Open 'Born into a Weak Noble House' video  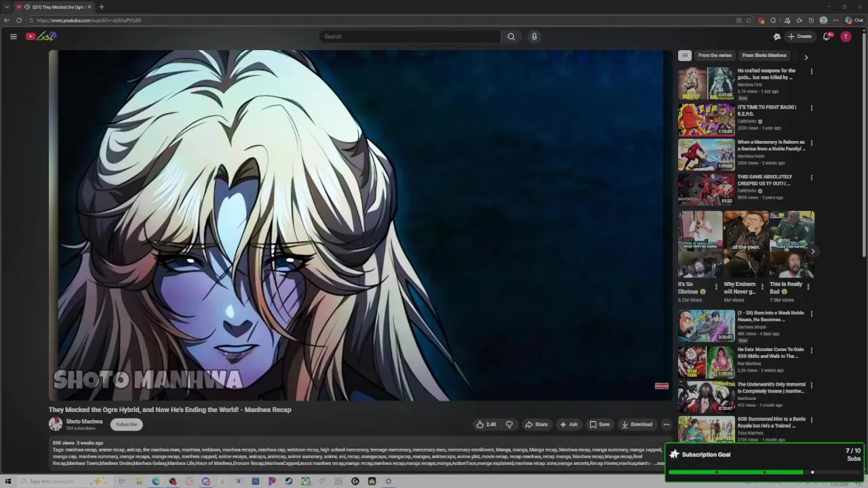(706, 325)
